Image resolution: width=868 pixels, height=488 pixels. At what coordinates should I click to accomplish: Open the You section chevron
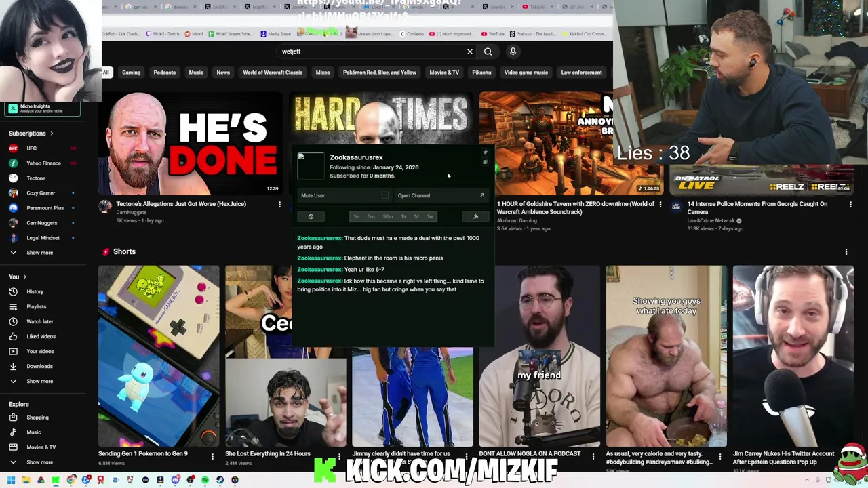25,277
